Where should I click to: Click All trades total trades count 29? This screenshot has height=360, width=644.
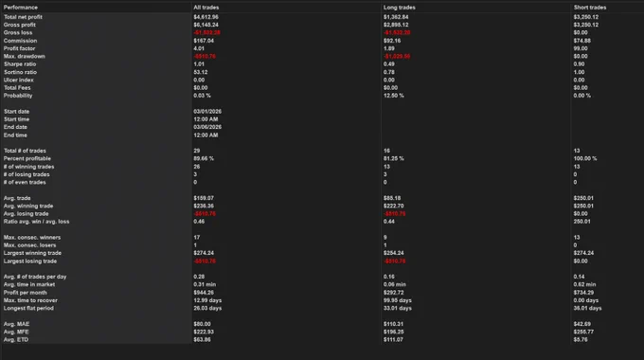coord(197,151)
